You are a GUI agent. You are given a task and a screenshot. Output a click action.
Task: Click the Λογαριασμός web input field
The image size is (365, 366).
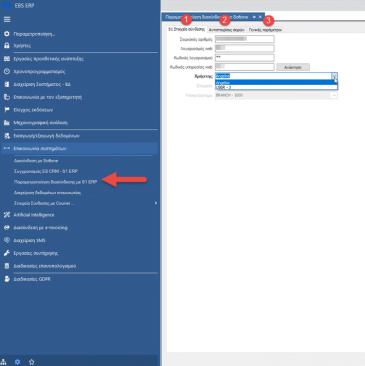[x=245, y=48]
